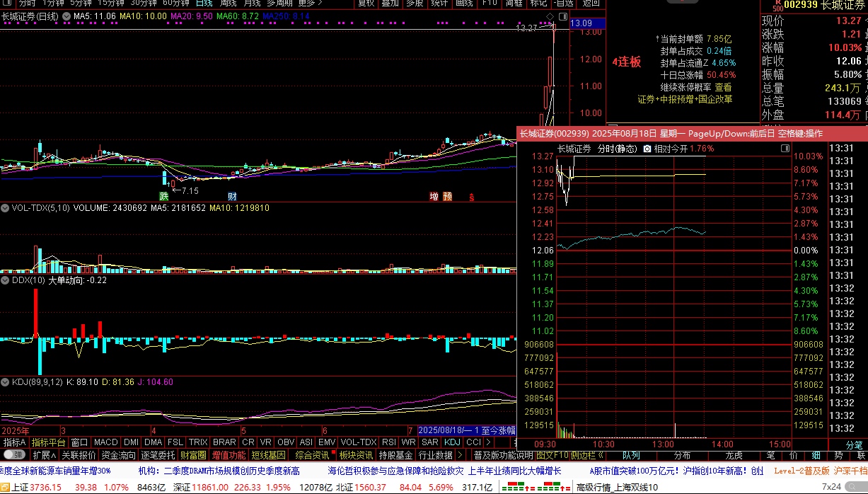Click the camera snapshot icon in the intraday popup
This screenshot has height=494, width=868.
[x=647, y=149]
